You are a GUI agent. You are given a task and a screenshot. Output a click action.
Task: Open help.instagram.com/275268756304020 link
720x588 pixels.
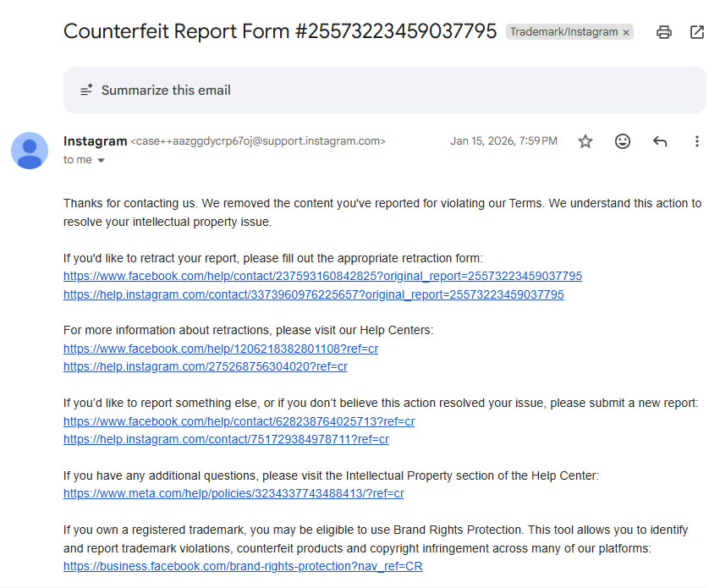[206, 367]
